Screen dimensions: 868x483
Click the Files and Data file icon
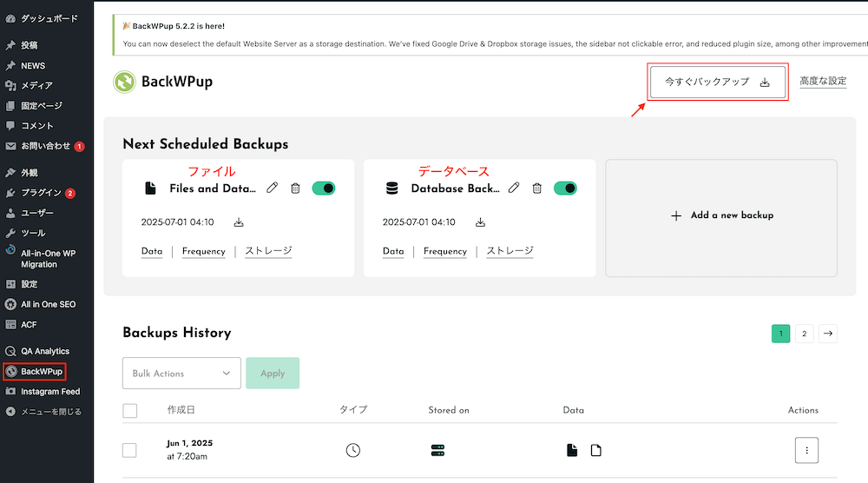click(x=150, y=189)
